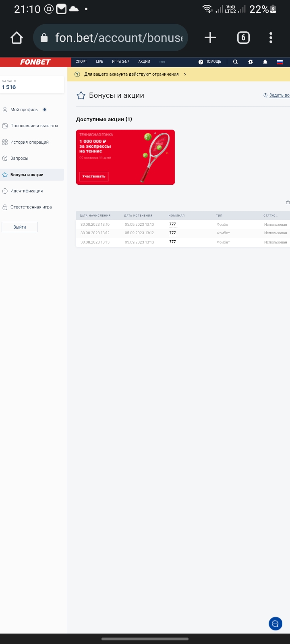
Task: Open the Спорт menu item
Action: pyautogui.click(x=81, y=62)
